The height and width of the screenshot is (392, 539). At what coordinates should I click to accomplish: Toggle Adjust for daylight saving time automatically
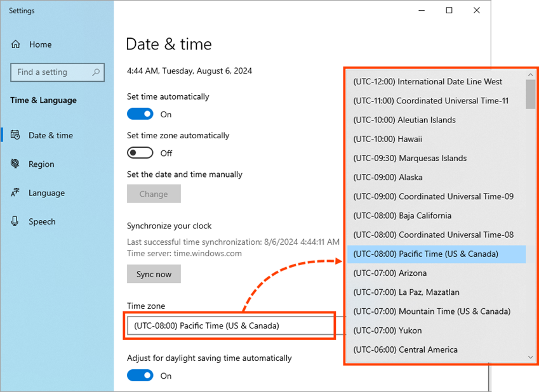[x=140, y=376]
